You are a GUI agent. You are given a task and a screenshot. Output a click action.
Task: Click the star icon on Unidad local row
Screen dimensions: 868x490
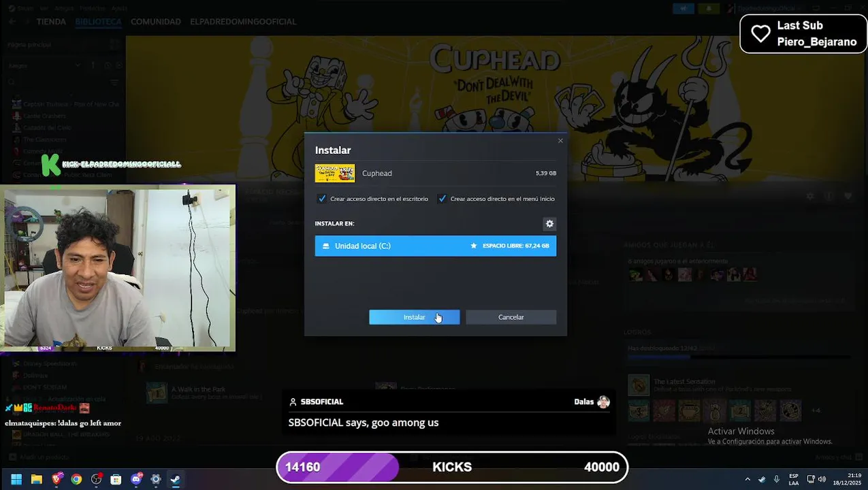474,246
